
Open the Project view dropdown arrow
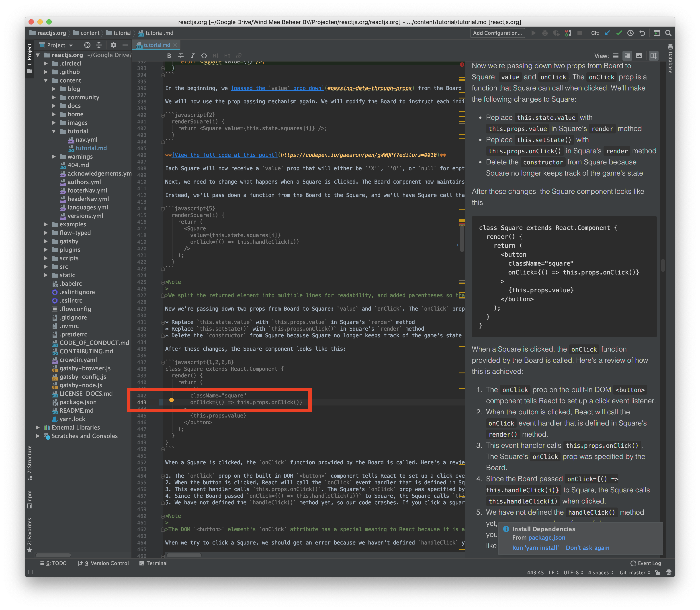point(71,45)
